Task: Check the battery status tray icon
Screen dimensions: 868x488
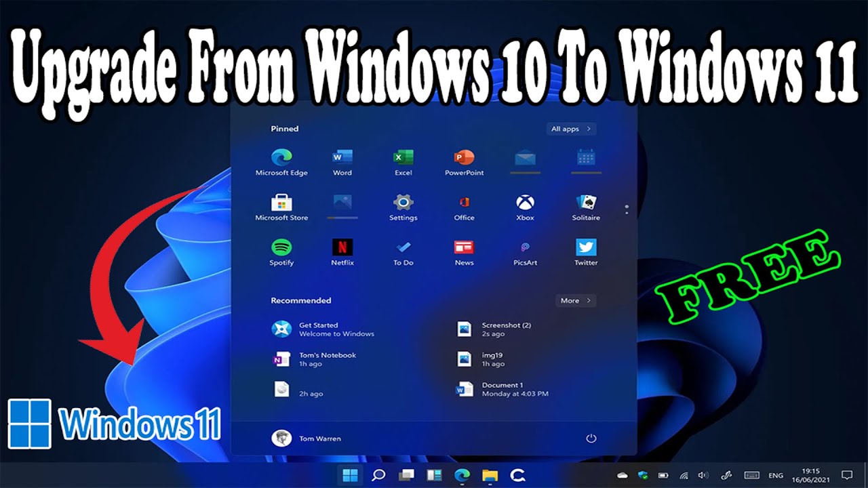Action: pyautogui.click(x=664, y=475)
